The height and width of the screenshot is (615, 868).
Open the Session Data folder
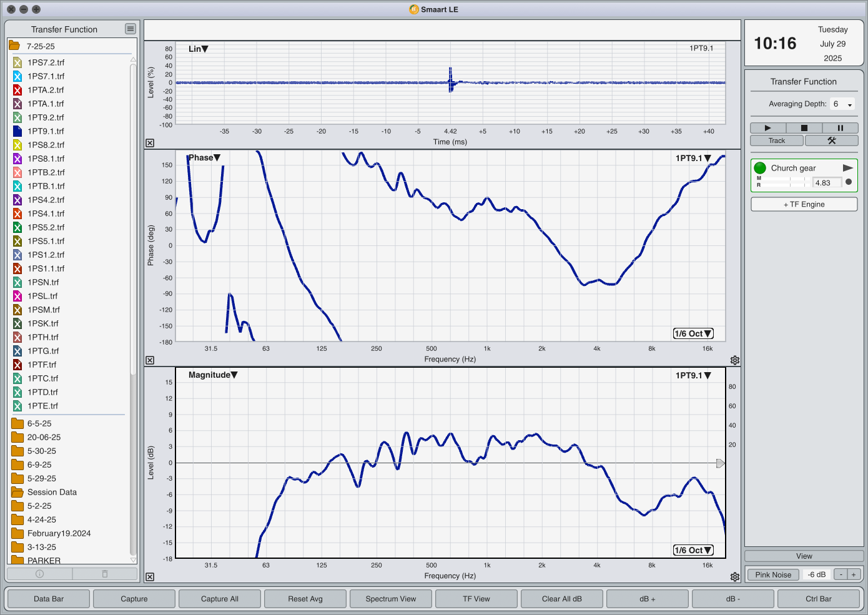17,492
